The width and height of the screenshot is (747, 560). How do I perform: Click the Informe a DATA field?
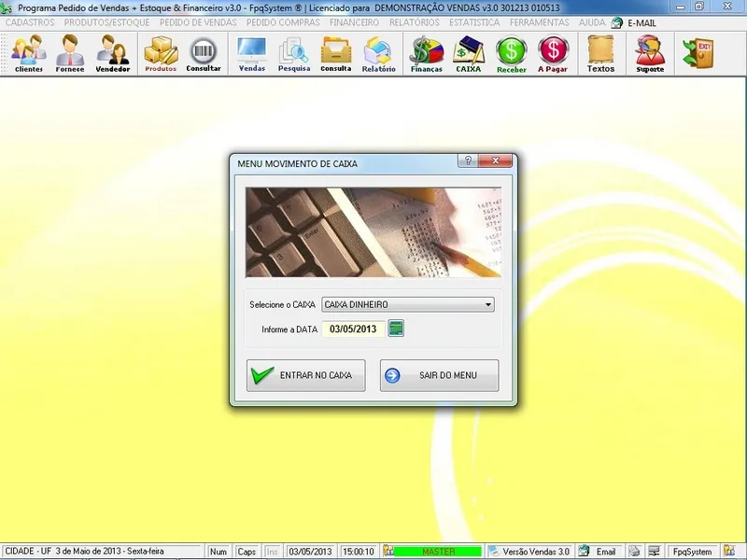(353, 329)
